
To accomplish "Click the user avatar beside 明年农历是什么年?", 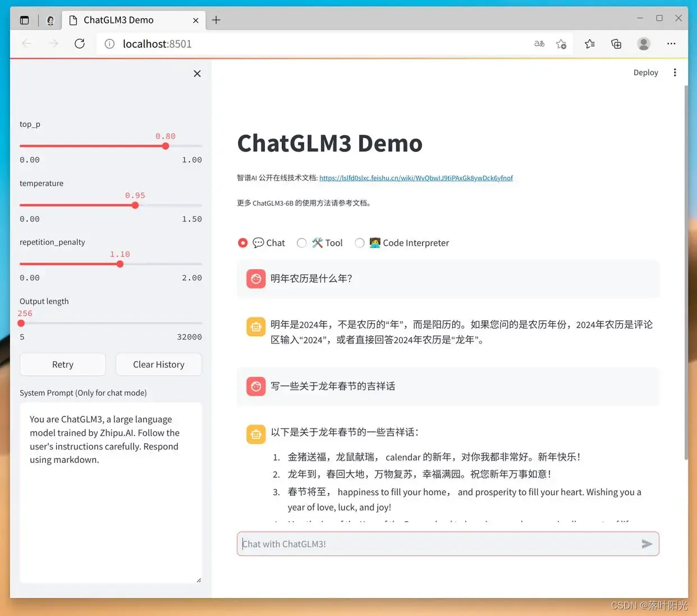I will pyautogui.click(x=256, y=278).
